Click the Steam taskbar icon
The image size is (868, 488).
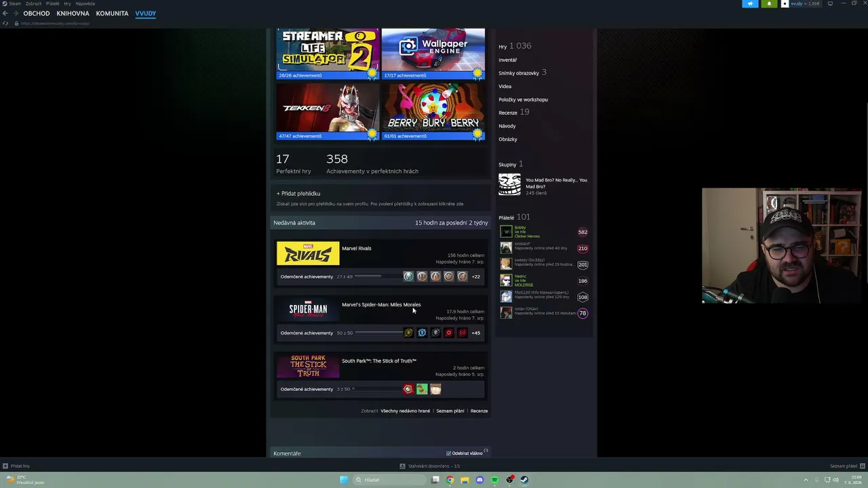[524, 480]
